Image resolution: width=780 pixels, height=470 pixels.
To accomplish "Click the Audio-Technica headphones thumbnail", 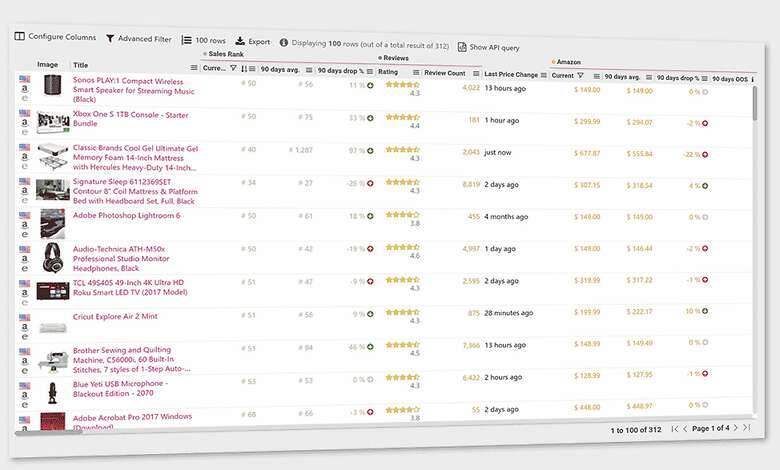I will (x=52, y=257).
